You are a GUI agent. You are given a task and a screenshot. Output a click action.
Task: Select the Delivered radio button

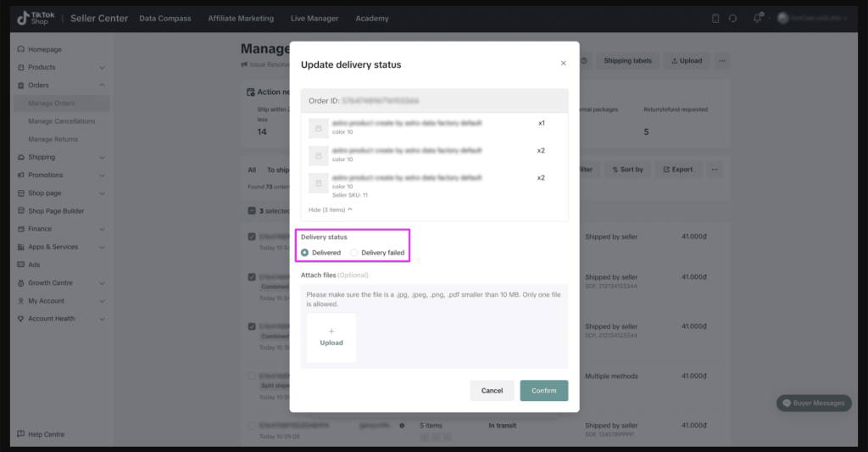pyautogui.click(x=305, y=253)
